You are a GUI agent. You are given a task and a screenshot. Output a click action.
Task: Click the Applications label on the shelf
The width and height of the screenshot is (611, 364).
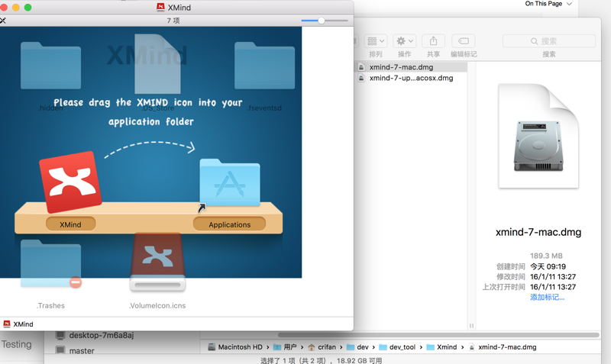(230, 224)
